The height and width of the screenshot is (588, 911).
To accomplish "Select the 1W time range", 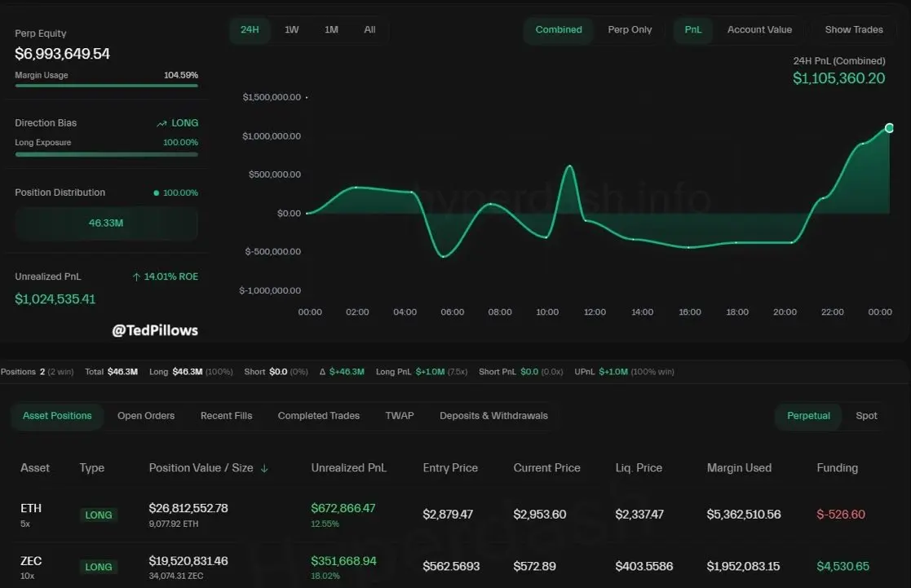I will point(291,30).
